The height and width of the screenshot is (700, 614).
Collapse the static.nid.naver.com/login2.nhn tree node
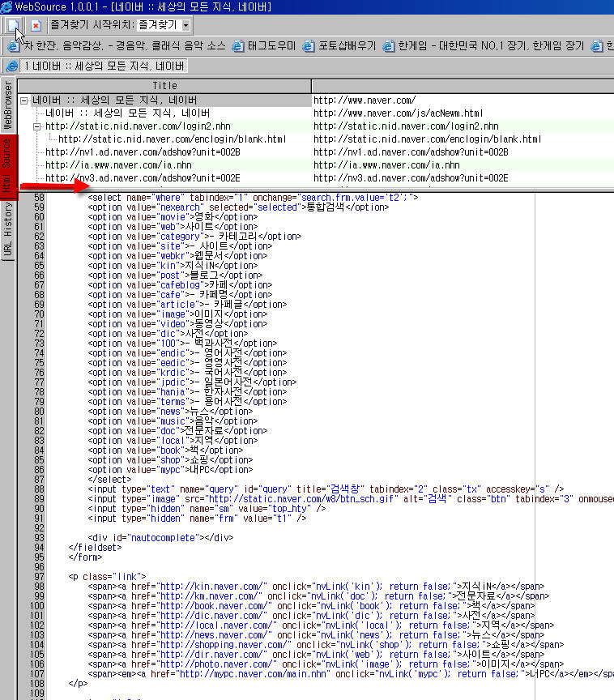tap(37, 126)
